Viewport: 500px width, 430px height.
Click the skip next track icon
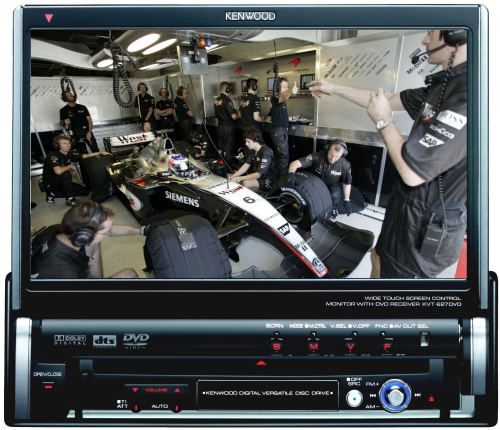tap(417, 395)
